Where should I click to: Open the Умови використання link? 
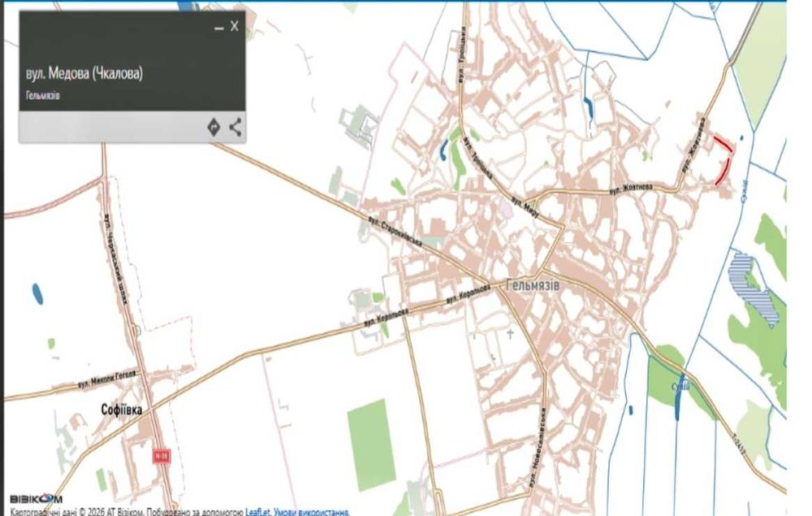coord(311,512)
